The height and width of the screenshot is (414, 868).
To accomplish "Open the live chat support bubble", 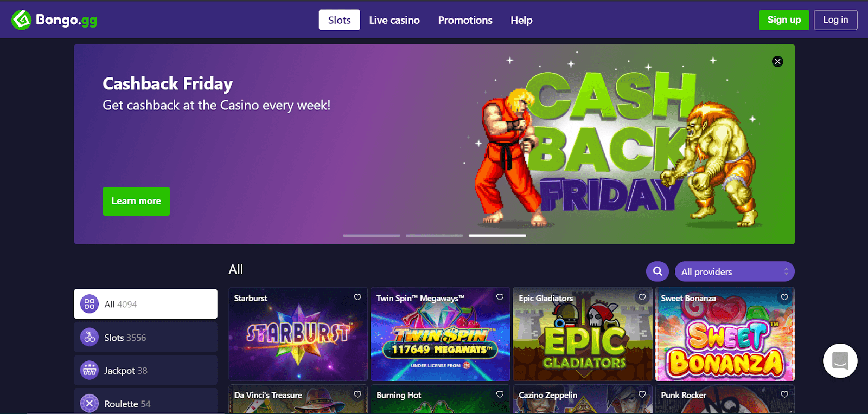I will click(840, 361).
